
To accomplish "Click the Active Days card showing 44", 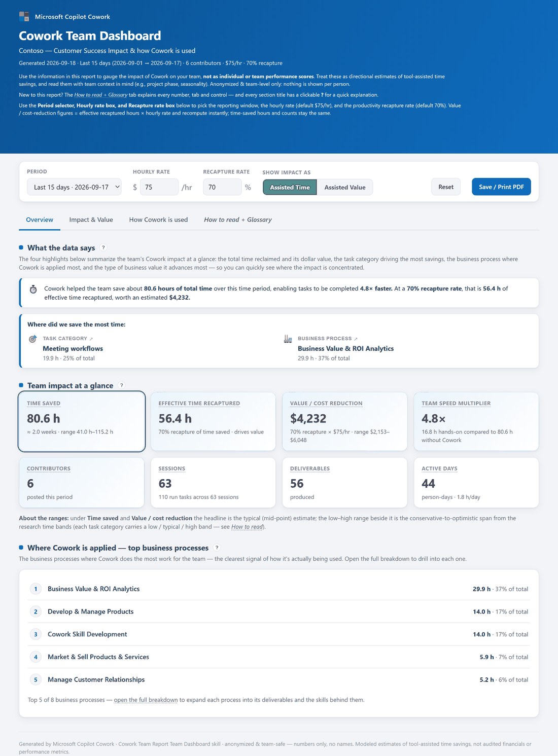I will point(476,482).
